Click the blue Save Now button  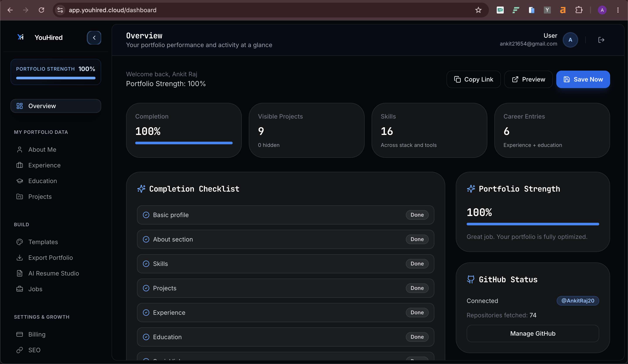[x=583, y=79]
